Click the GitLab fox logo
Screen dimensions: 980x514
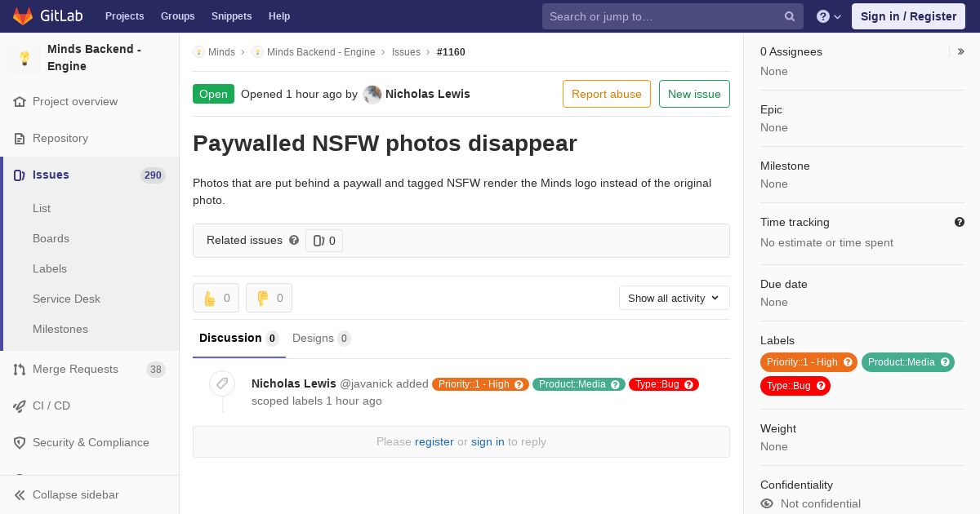[23, 16]
